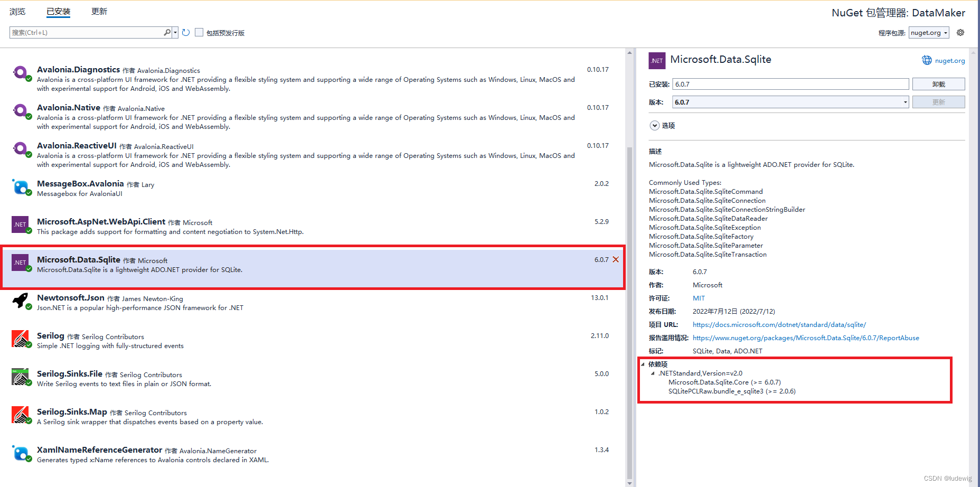Click Newtonsoft.Json version 13.0.1
This screenshot has width=980, height=487.
pyautogui.click(x=599, y=298)
